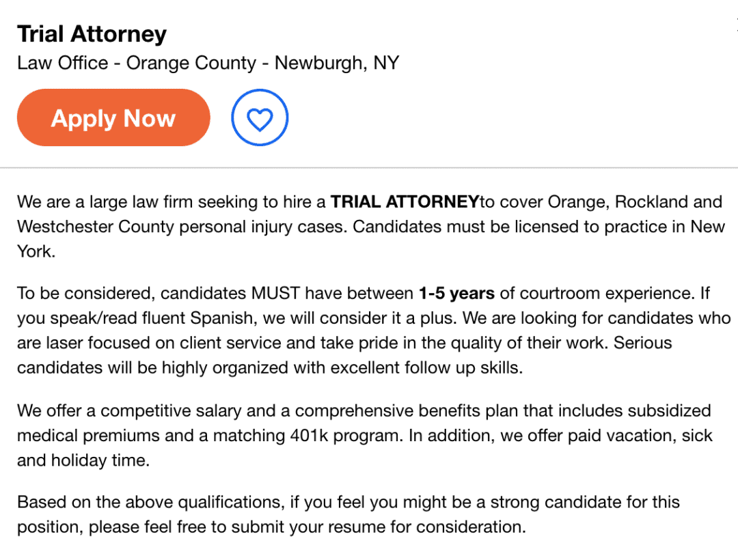The height and width of the screenshot is (560, 738).
Task: Click the orange Apply Now pill
Action: pos(113,117)
